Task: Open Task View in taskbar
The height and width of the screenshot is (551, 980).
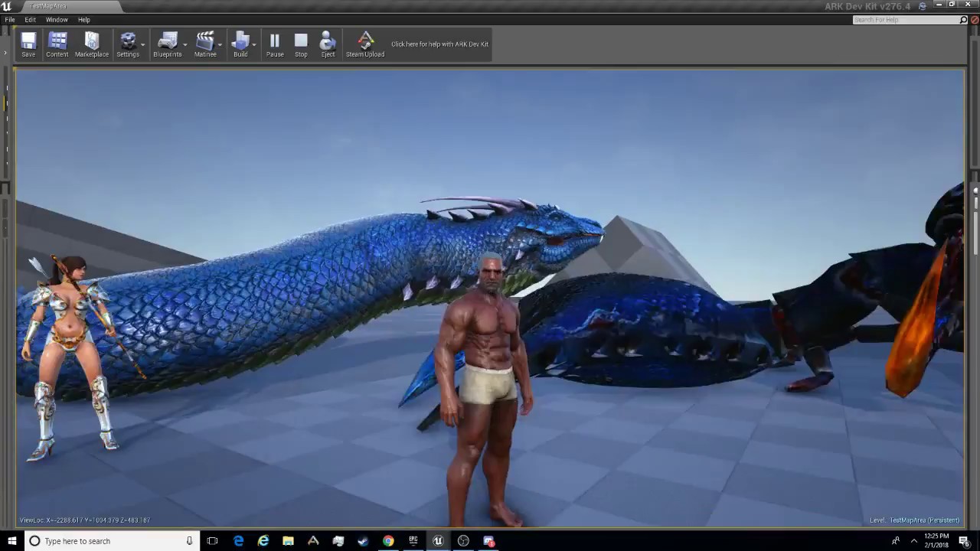Action: pos(213,541)
